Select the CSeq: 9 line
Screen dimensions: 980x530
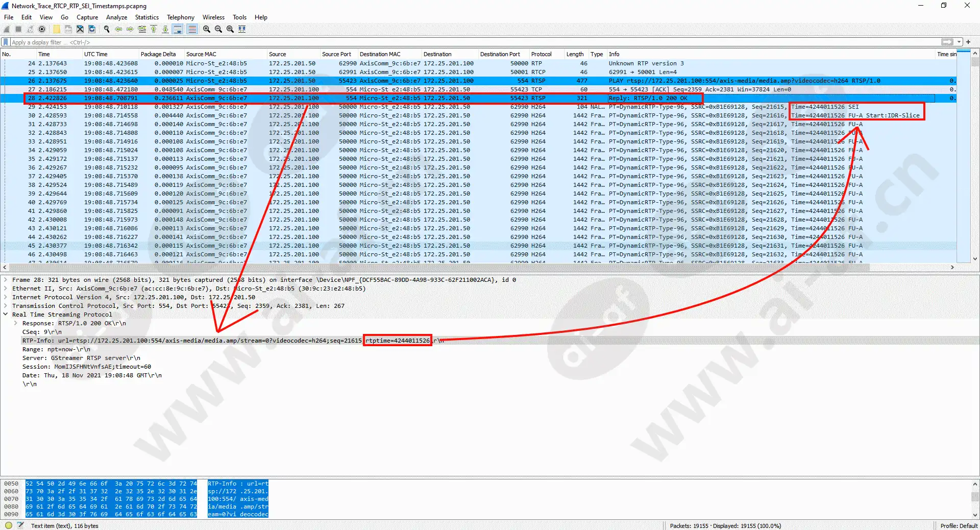click(x=42, y=332)
